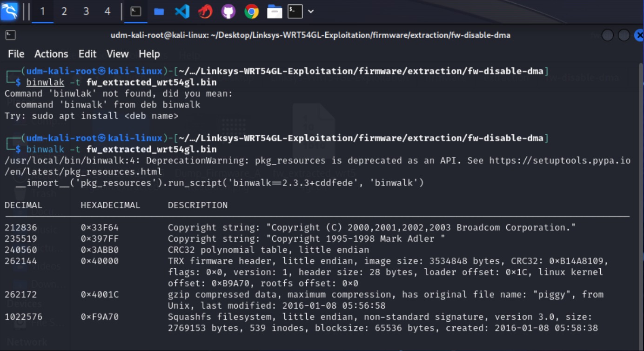Select the active terminal in the taskbar
The width and height of the screenshot is (644, 351).
tap(136, 11)
